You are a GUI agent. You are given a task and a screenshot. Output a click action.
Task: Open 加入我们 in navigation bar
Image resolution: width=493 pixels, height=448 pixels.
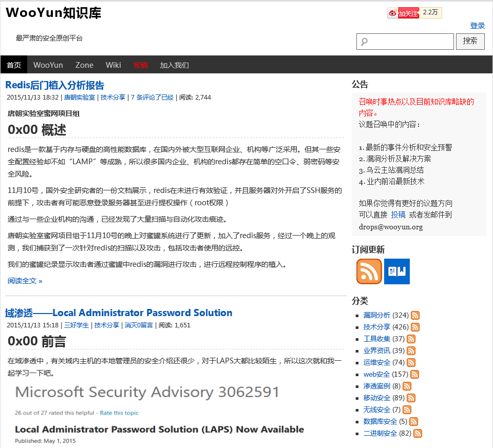click(x=175, y=65)
